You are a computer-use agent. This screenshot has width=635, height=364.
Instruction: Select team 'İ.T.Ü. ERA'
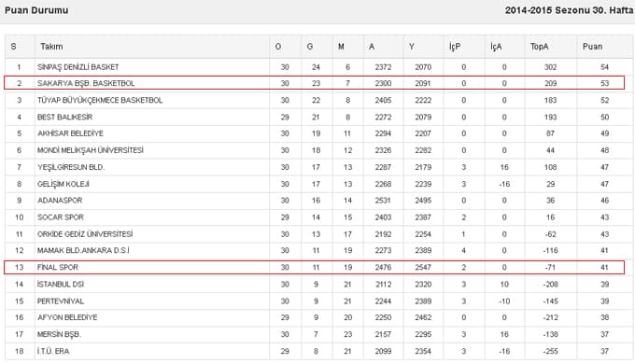(53, 351)
